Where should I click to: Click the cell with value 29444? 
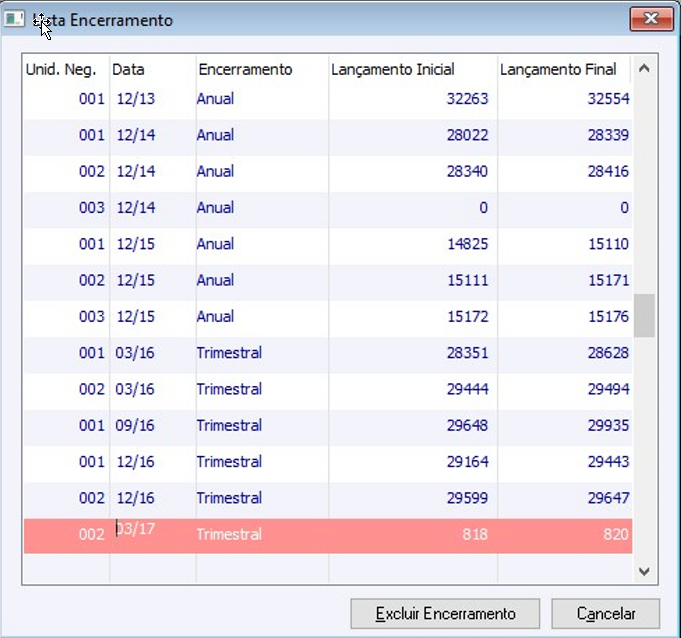[x=467, y=389]
